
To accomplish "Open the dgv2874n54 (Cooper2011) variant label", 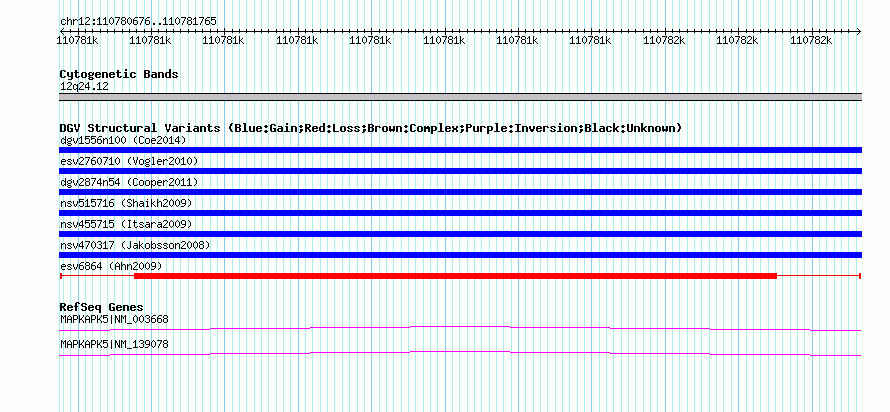I will coord(129,182).
